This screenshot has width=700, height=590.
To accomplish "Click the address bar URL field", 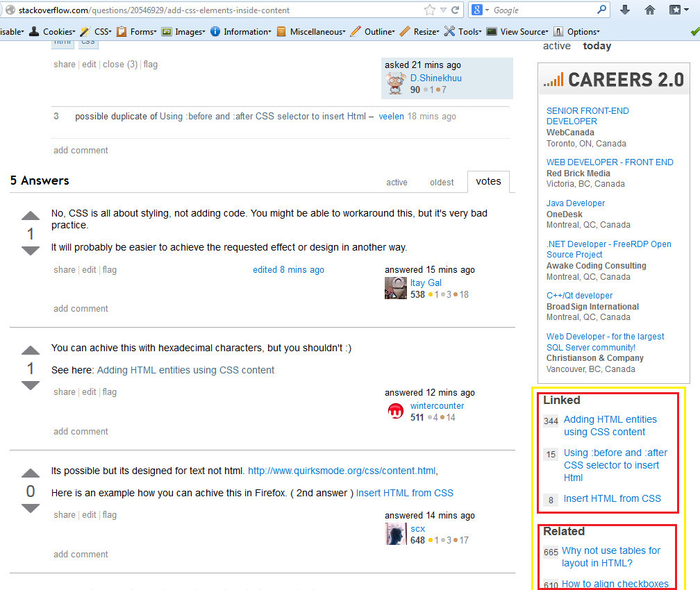I will click(x=219, y=10).
